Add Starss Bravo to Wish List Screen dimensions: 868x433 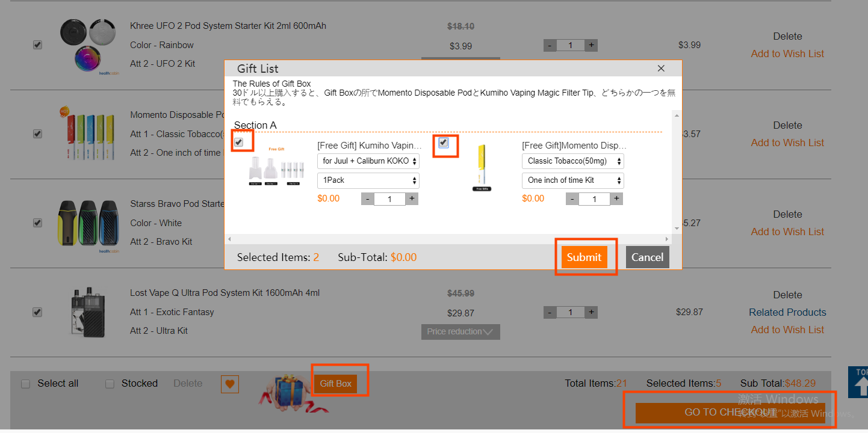(x=787, y=232)
